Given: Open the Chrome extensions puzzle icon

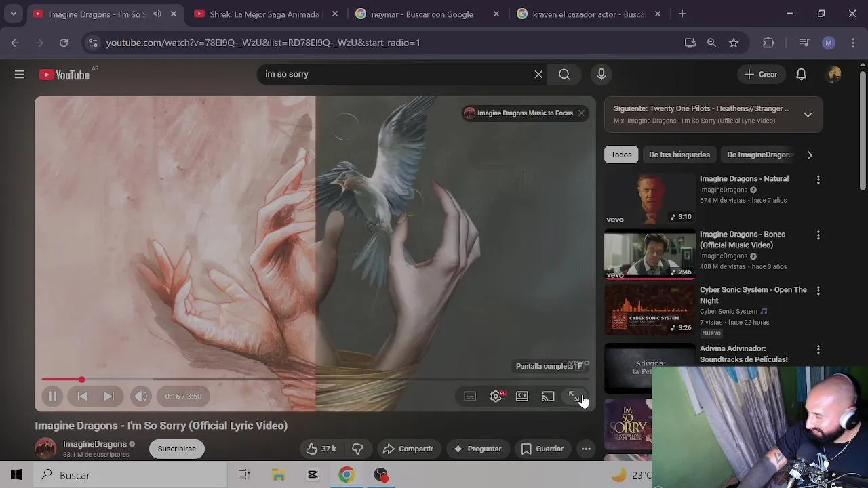Looking at the screenshot, I should [768, 43].
